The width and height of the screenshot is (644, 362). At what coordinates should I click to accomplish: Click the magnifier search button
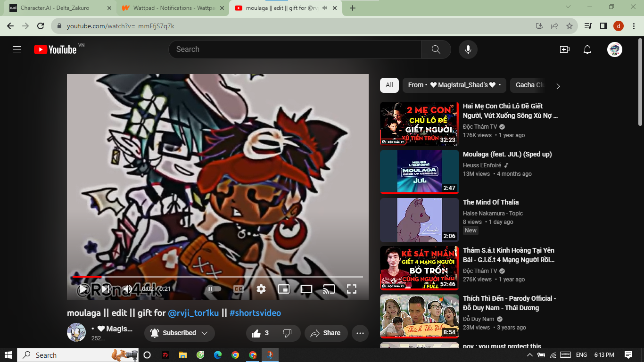[x=436, y=49]
